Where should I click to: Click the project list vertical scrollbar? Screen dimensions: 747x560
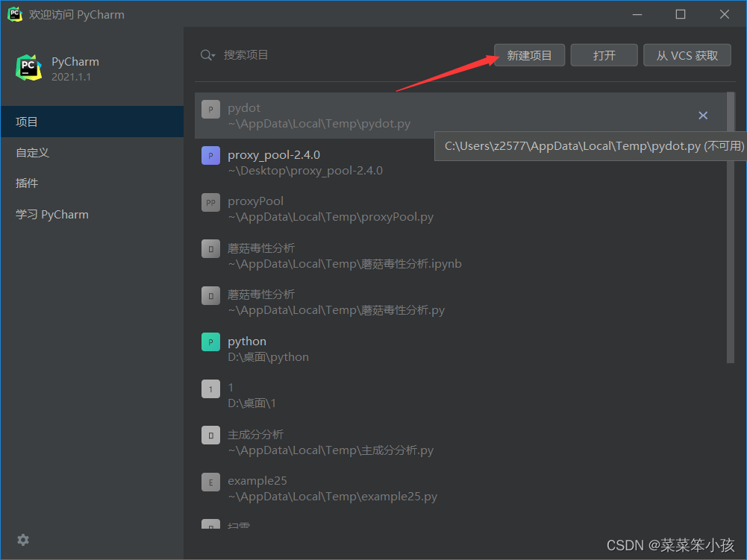click(x=731, y=227)
